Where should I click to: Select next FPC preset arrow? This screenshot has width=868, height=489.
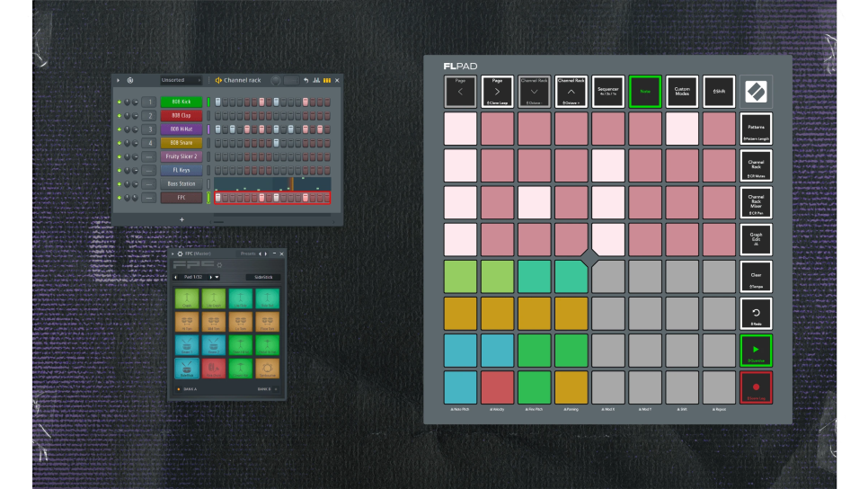(x=266, y=253)
